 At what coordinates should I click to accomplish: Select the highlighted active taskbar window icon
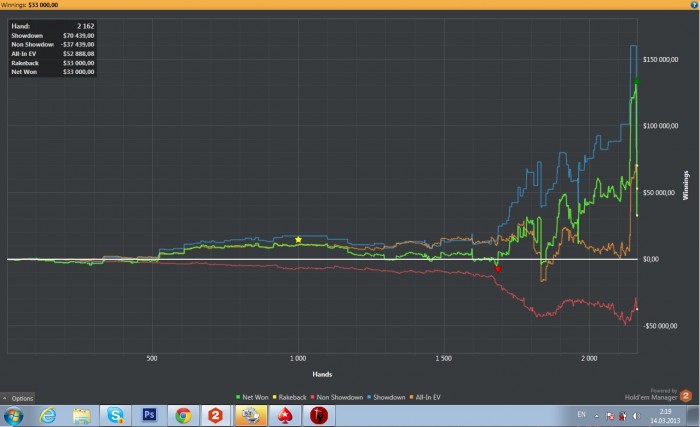click(x=251, y=416)
